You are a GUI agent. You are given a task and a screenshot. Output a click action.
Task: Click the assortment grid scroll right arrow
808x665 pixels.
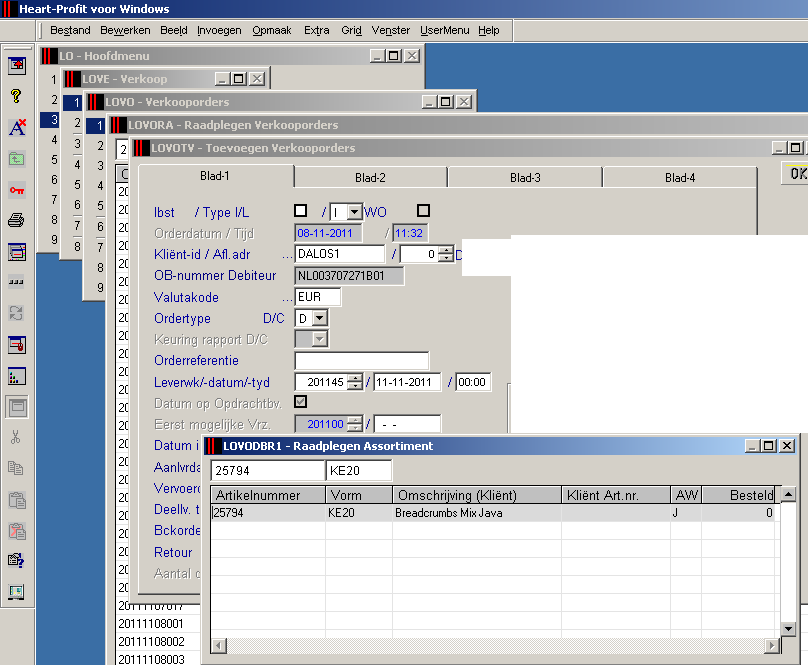click(x=772, y=645)
